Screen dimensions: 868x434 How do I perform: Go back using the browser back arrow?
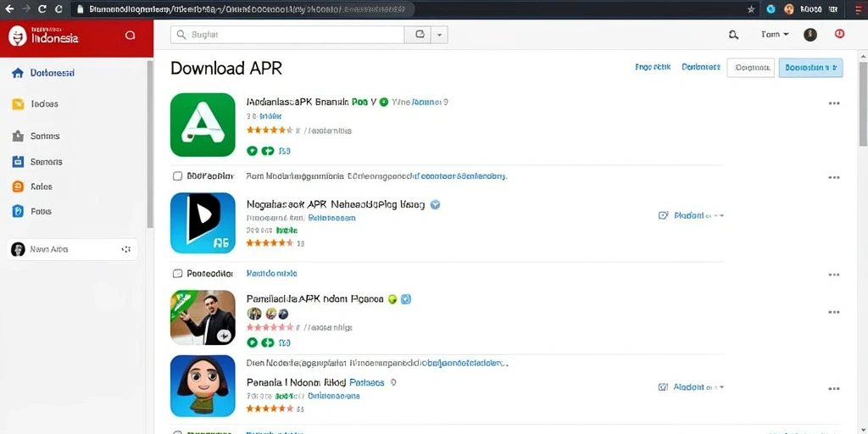(8, 8)
